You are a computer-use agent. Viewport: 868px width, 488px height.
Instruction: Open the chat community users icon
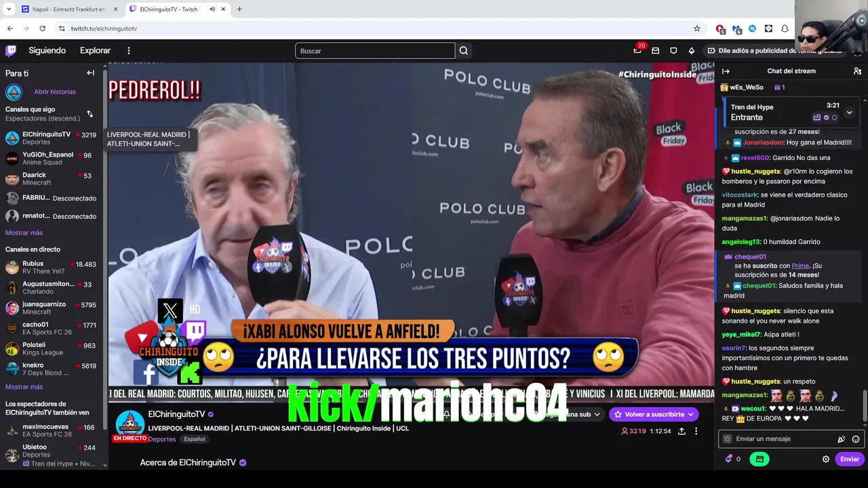pyautogui.click(x=857, y=71)
